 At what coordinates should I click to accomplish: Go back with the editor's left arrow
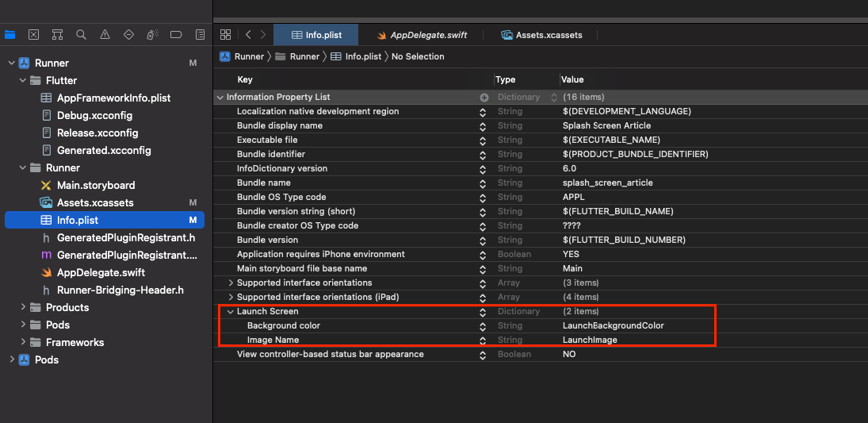(248, 35)
